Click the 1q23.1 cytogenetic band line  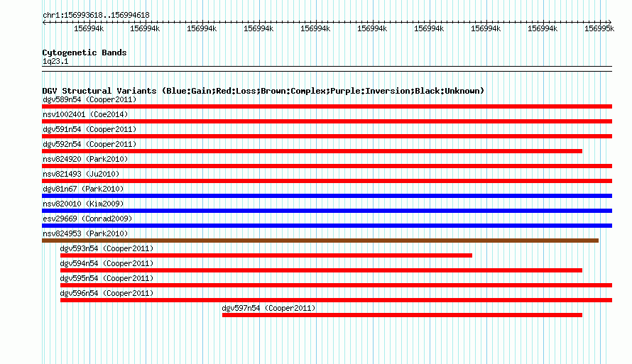coord(327,69)
